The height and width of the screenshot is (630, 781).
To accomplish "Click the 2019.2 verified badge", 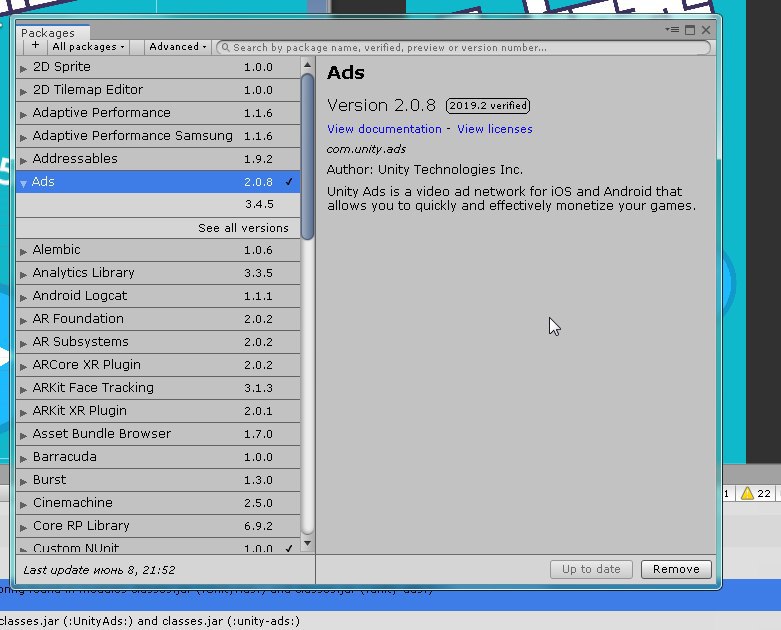I will tap(488, 106).
